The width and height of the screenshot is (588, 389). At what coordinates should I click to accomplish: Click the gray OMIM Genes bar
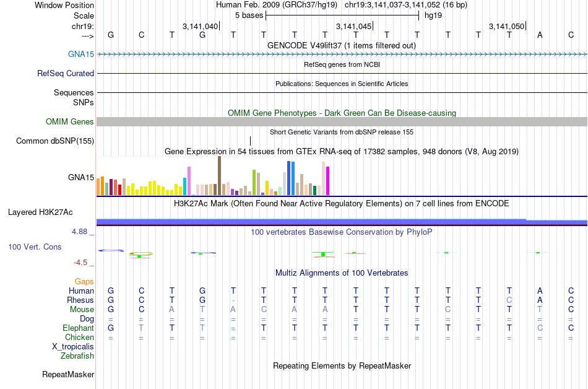click(x=342, y=121)
